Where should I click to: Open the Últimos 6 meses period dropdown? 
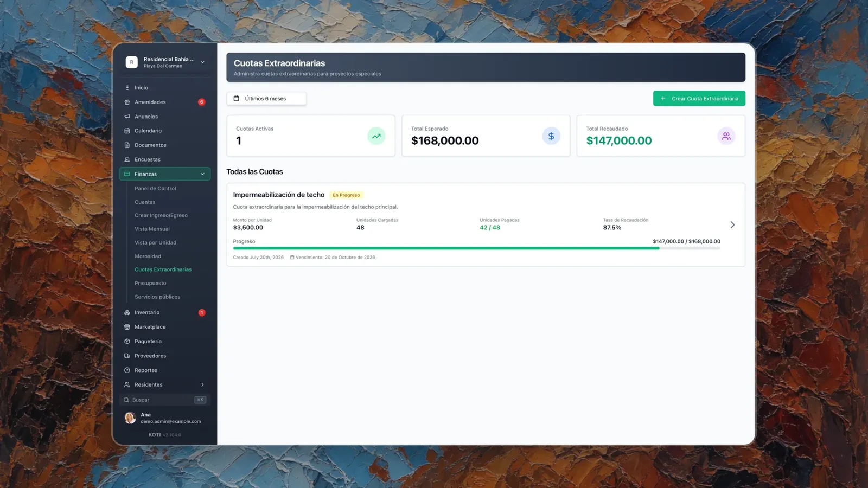pyautogui.click(x=266, y=98)
